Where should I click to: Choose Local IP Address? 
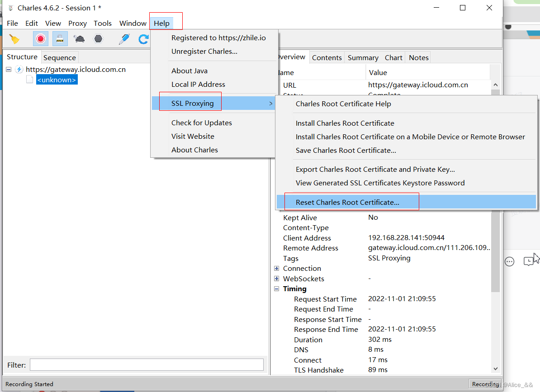click(x=199, y=84)
